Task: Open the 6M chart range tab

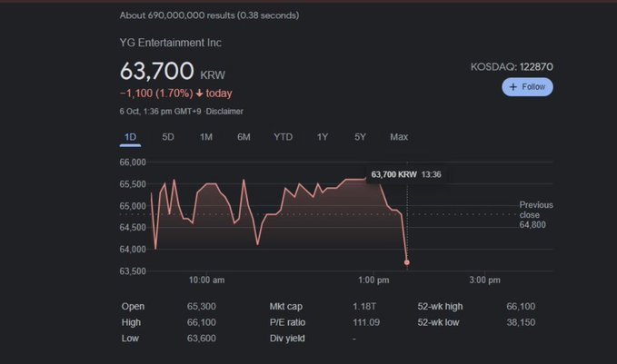Action: point(244,137)
